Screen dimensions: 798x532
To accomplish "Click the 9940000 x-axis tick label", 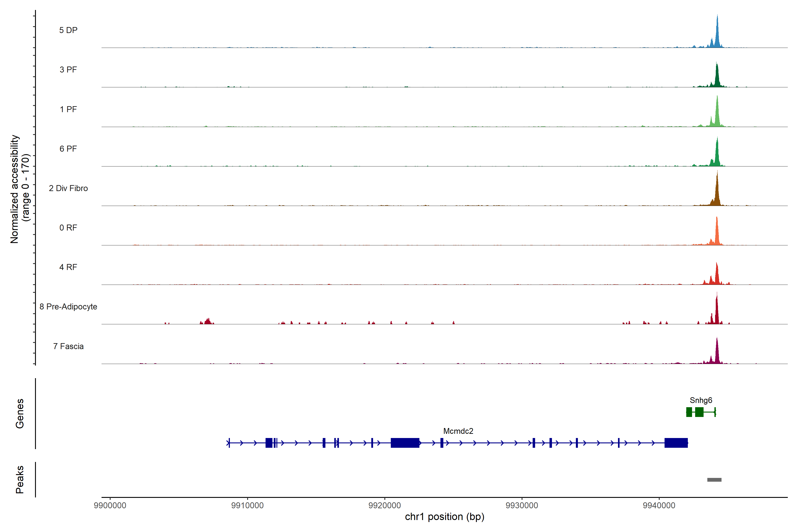I will click(x=659, y=506).
